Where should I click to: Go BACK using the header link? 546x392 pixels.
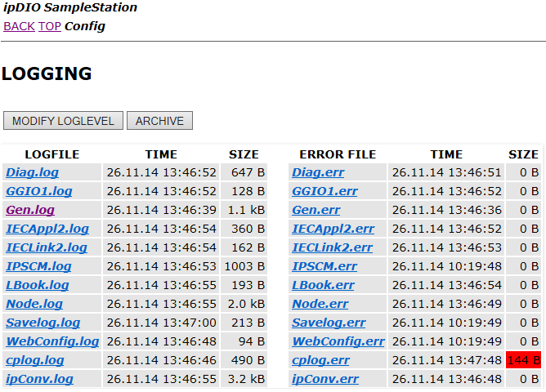coord(19,26)
